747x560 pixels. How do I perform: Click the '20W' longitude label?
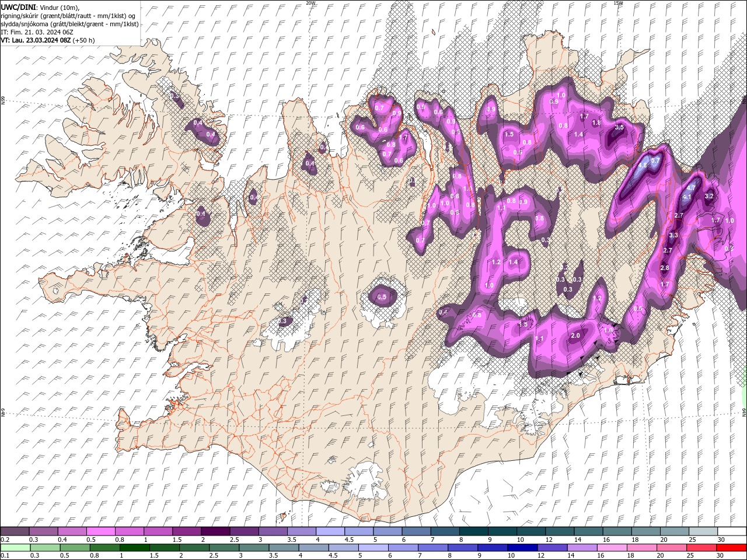[x=310, y=3]
